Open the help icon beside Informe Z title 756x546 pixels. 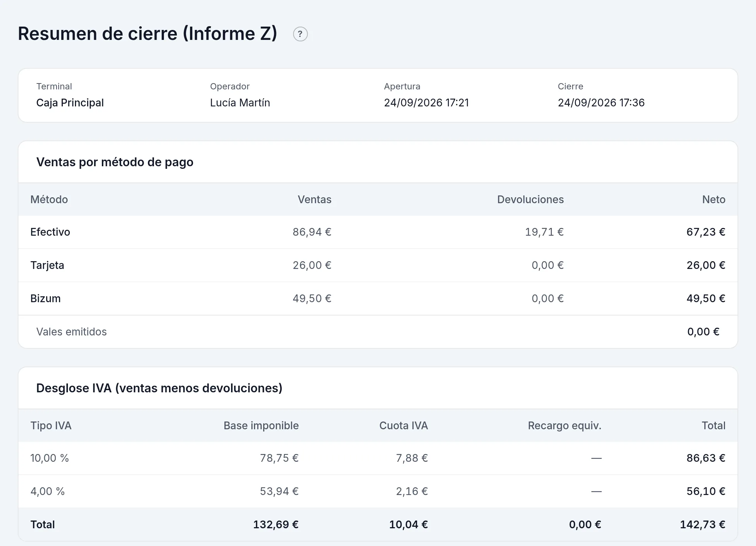pyautogui.click(x=300, y=34)
